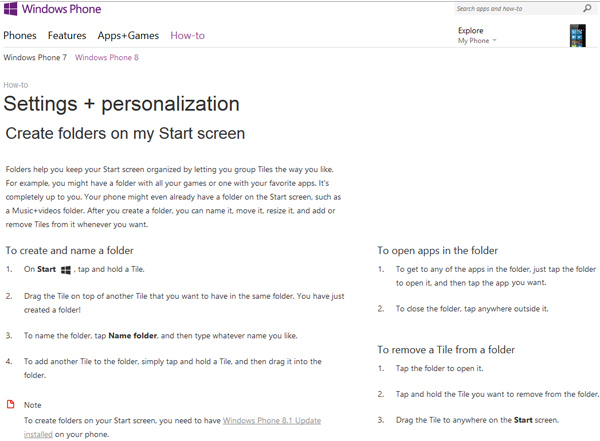
Task: Click the Windows Phone brand title
Action: (x=61, y=9)
